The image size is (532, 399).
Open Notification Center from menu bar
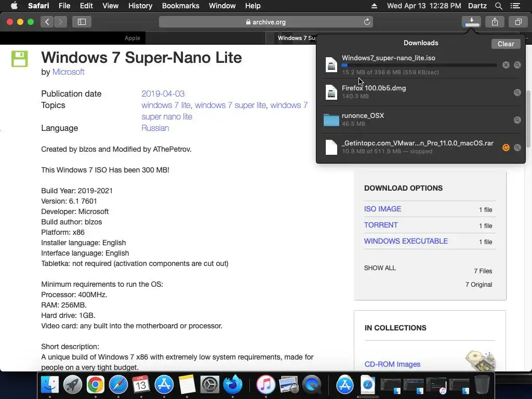515,6
